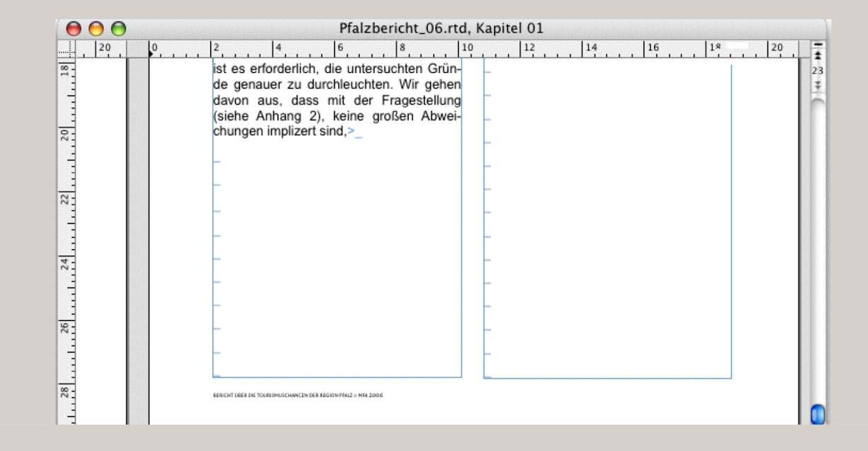Close the Pfalzbericht_06.rtd window
Viewport: 868px width, 451px height.
click(x=74, y=29)
